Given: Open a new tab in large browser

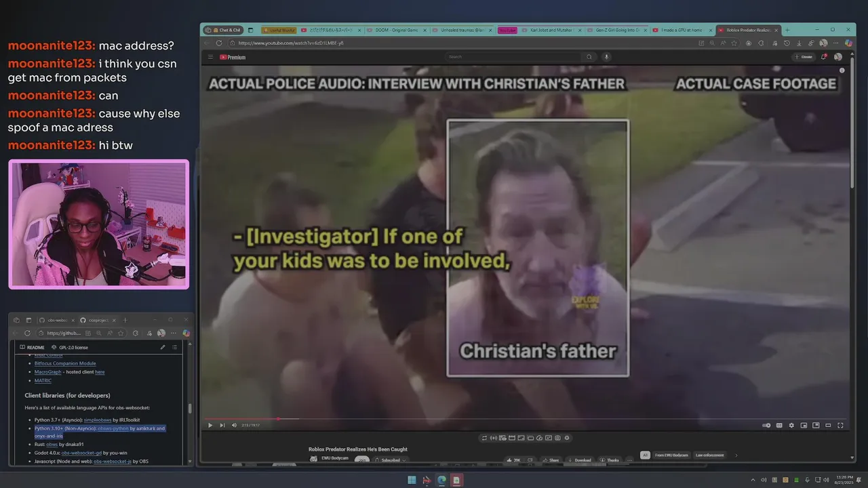Looking at the screenshot, I should coord(787,30).
